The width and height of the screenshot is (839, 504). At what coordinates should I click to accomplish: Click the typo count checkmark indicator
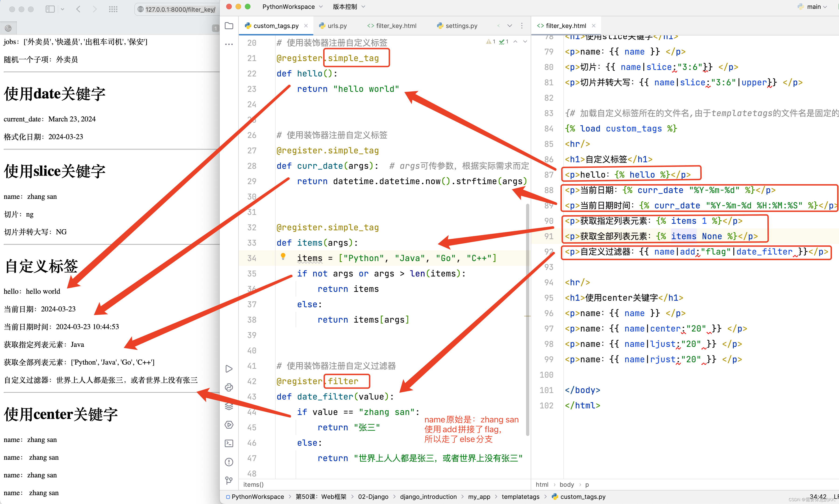(x=504, y=42)
